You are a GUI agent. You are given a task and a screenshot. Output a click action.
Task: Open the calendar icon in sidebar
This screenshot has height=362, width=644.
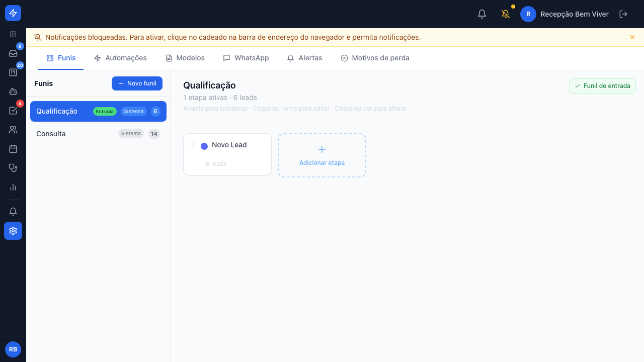click(13, 149)
